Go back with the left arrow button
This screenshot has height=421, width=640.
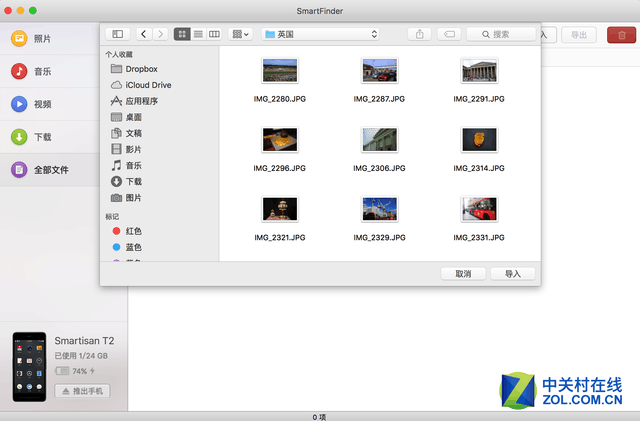tap(144, 34)
